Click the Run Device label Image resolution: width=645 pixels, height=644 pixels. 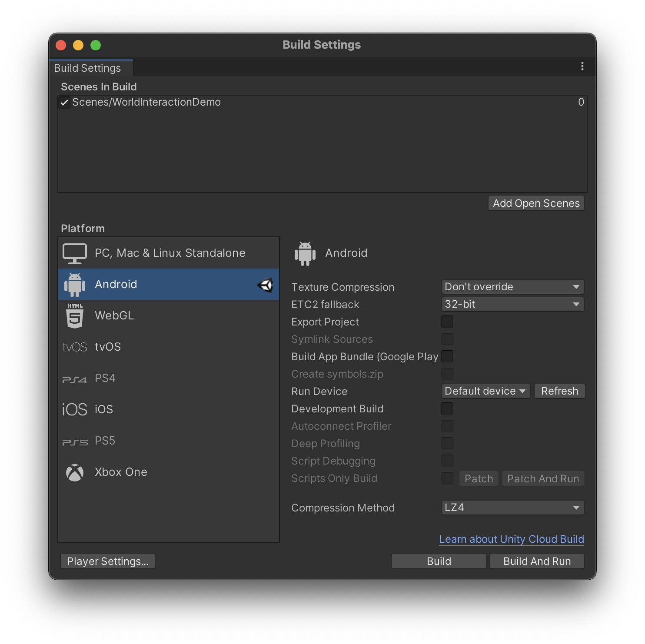click(x=319, y=392)
